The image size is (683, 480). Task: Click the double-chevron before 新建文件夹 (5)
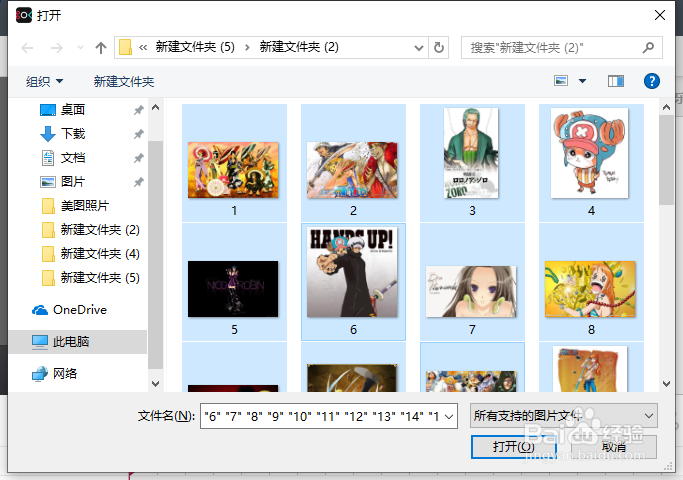coord(142,47)
